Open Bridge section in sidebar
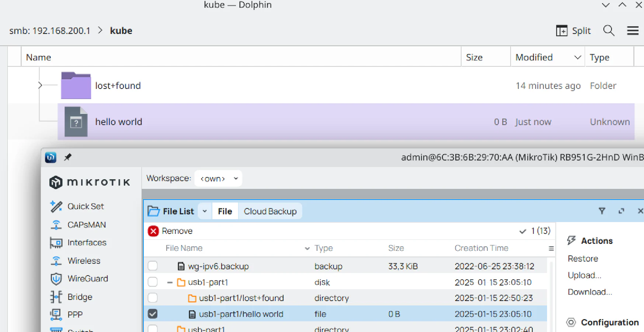Image resolution: width=644 pixels, height=332 pixels. coord(80,297)
